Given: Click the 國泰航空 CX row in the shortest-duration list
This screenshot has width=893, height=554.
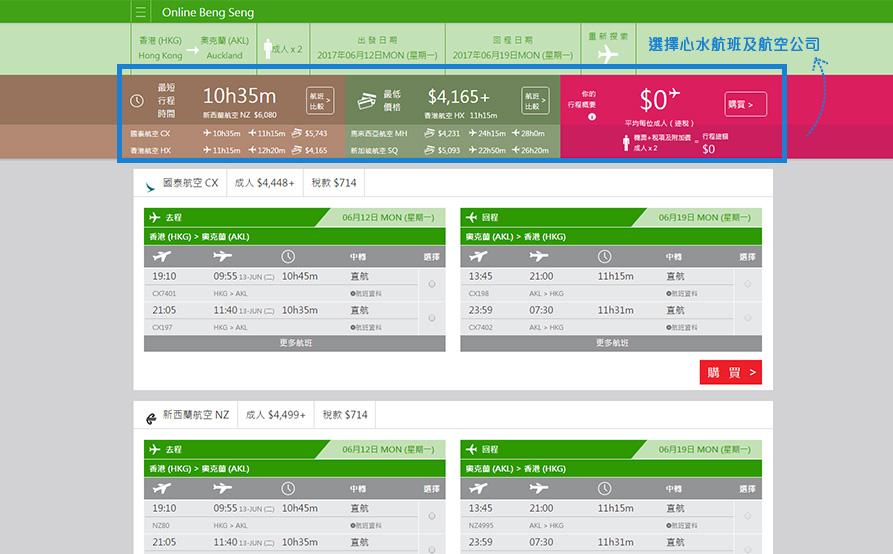Looking at the screenshot, I should coord(228,133).
